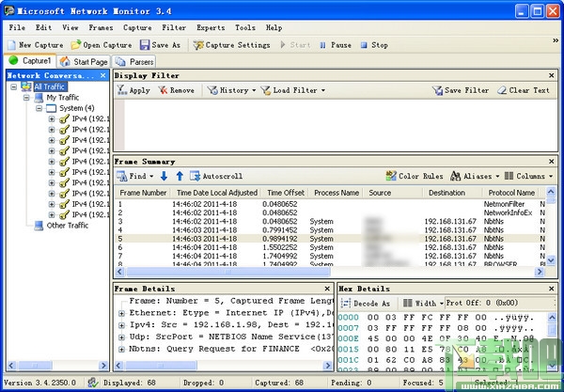Select My Traffic in conversation tree
Viewport: 564px width, 392px height.
tap(63, 98)
